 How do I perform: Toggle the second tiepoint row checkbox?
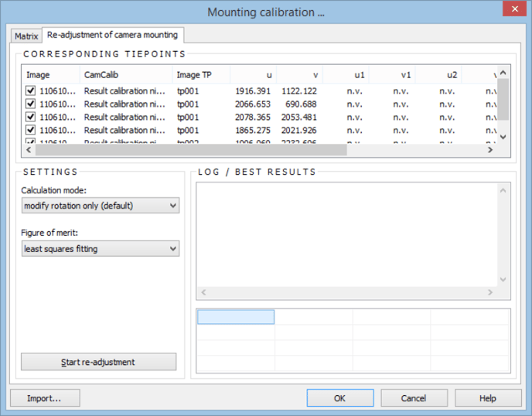31,104
